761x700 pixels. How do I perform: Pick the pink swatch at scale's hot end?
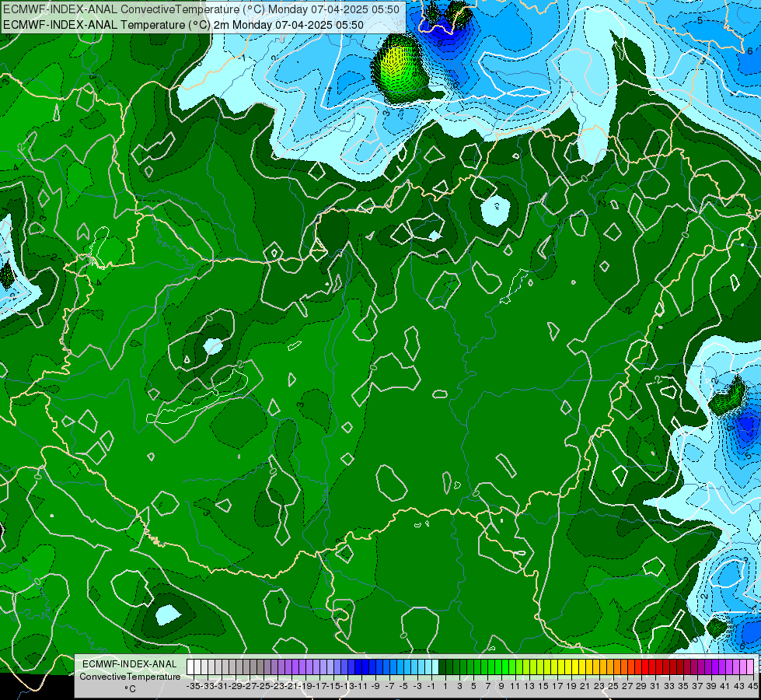(x=749, y=667)
